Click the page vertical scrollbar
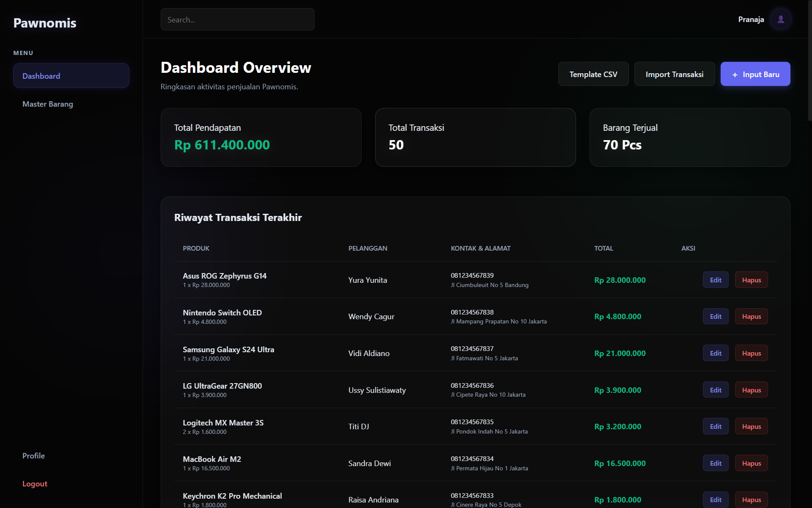Screen dimensions: 812x508 [809, 61]
